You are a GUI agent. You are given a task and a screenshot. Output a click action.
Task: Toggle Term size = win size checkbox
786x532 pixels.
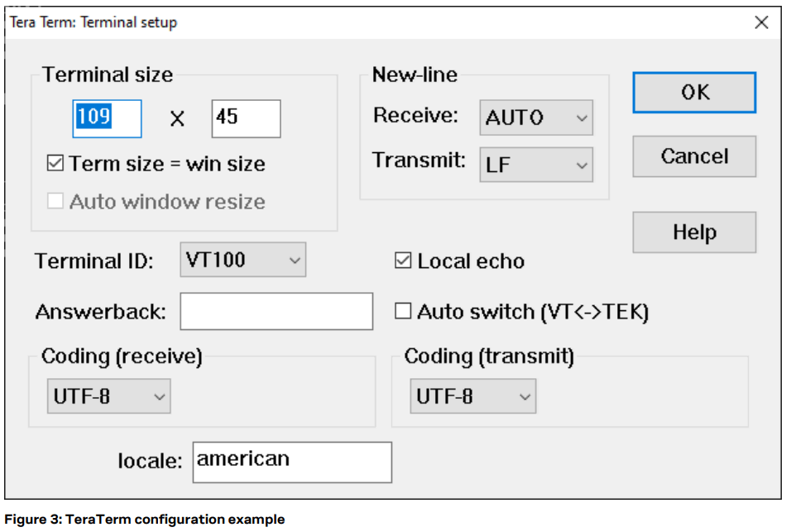pyautogui.click(x=55, y=164)
